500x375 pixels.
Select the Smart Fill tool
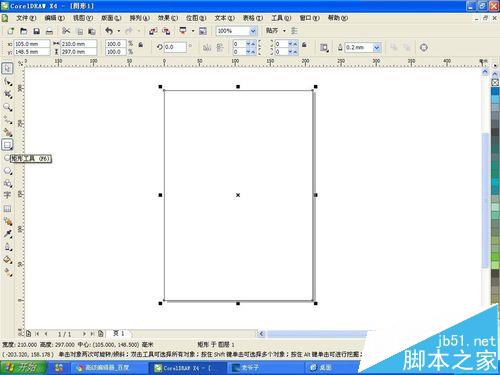pos(8,133)
